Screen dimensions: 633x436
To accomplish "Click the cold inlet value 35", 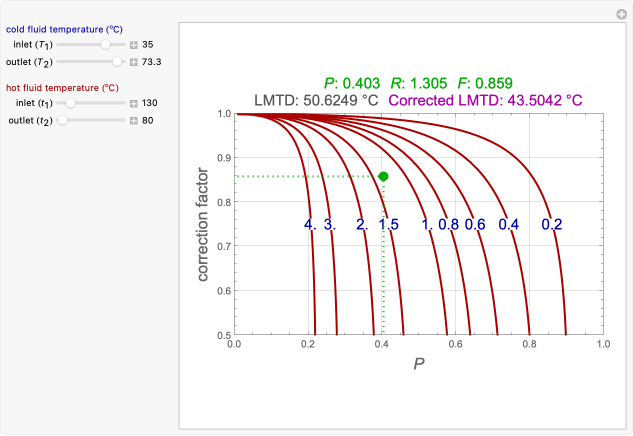I will 148,45.
